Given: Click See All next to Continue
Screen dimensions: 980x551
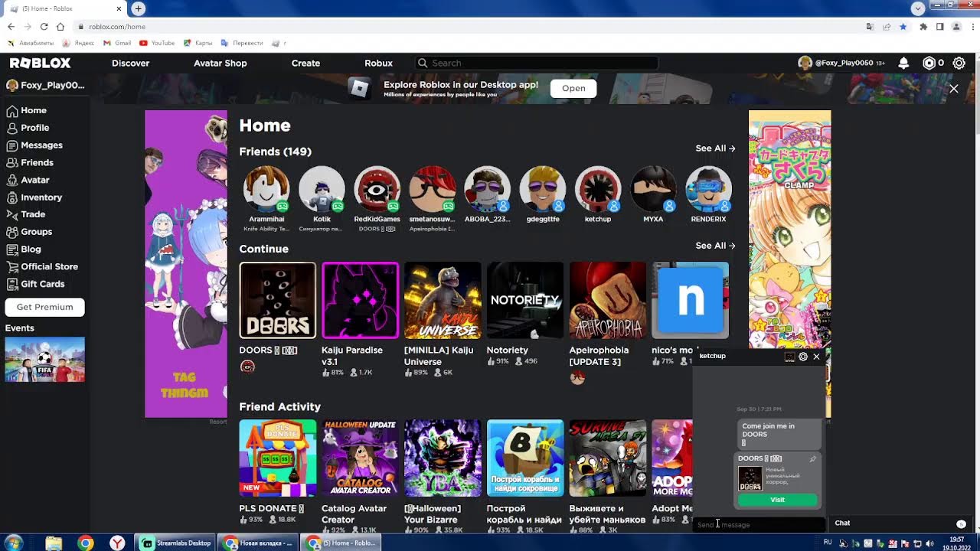Looking at the screenshot, I should tap(715, 246).
